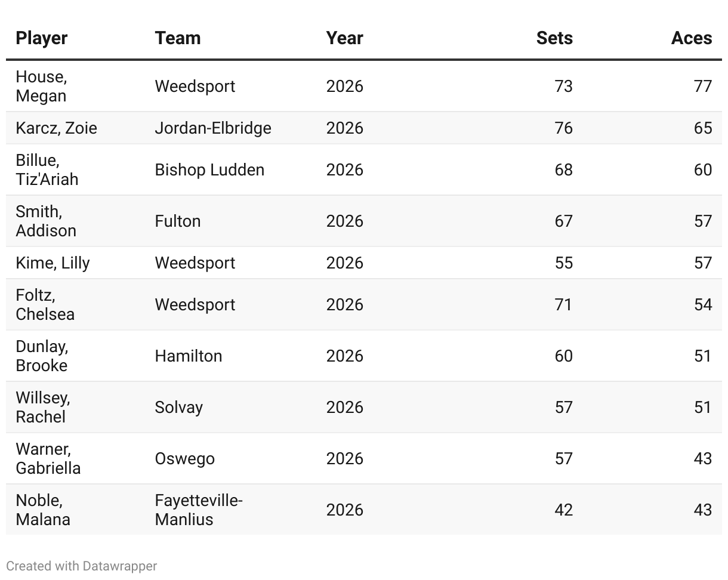Select the Oswego team cell

(x=184, y=458)
